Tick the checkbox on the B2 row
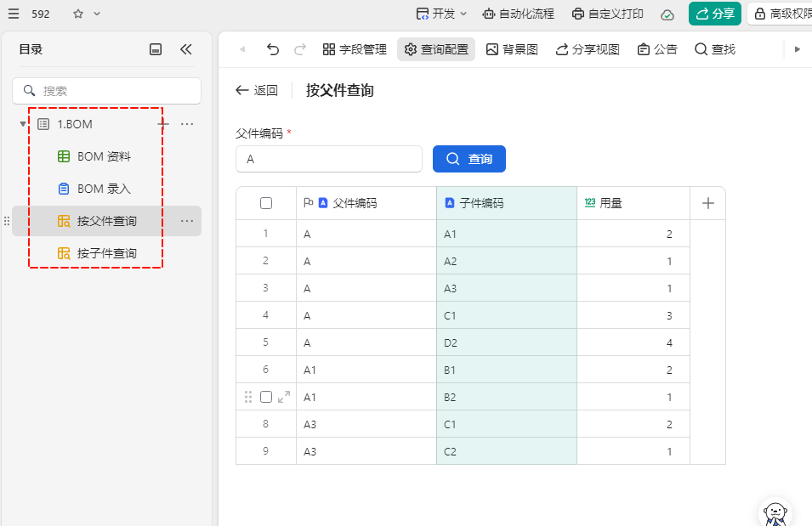Viewport: 812px width, 526px height. click(x=266, y=397)
